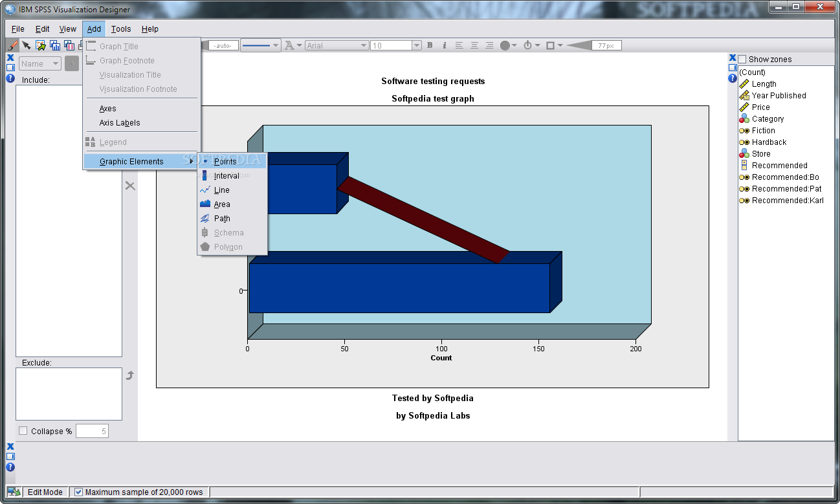Click the curved arrow beside the Exclude box
This screenshot has height=504, width=840.
coord(130,375)
